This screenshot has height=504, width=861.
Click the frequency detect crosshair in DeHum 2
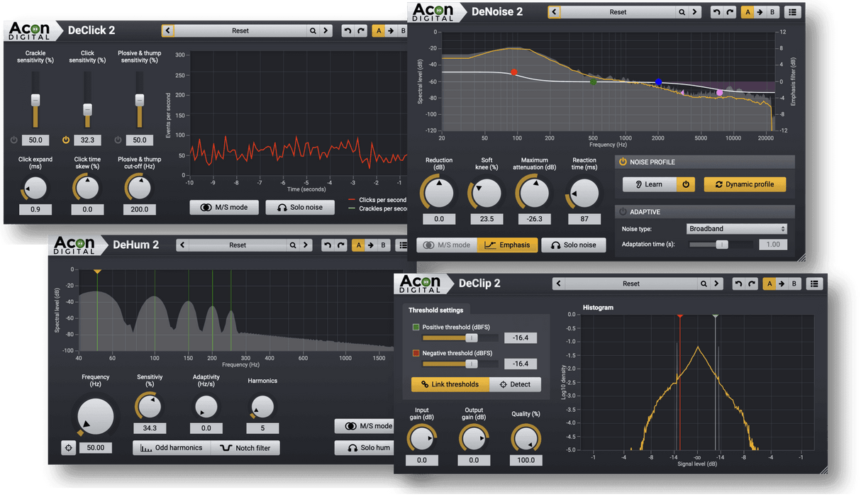[x=68, y=448]
